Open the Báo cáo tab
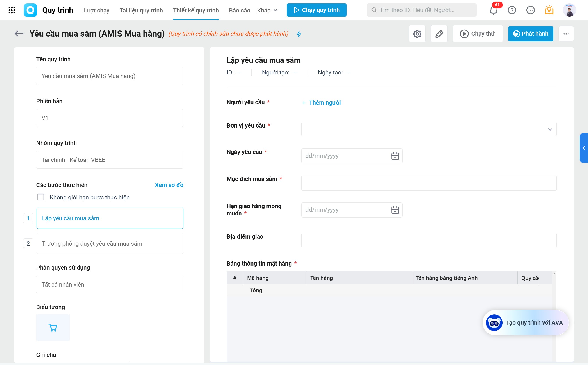This screenshot has width=588, height=365. click(x=239, y=10)
